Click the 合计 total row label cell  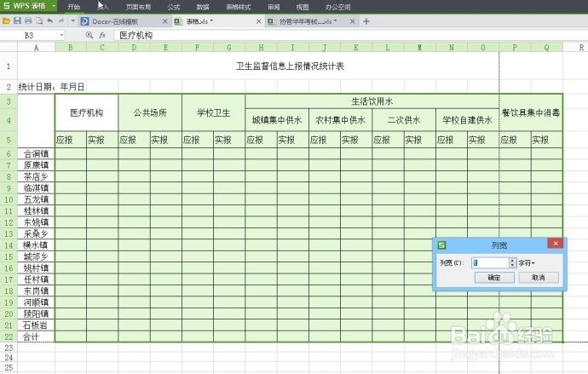[x=36, y=337]
